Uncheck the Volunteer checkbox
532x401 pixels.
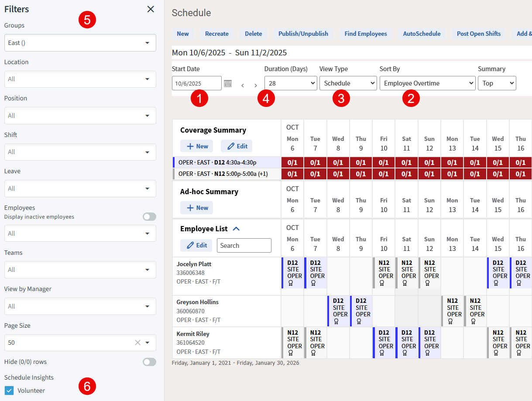click(9, 391)
